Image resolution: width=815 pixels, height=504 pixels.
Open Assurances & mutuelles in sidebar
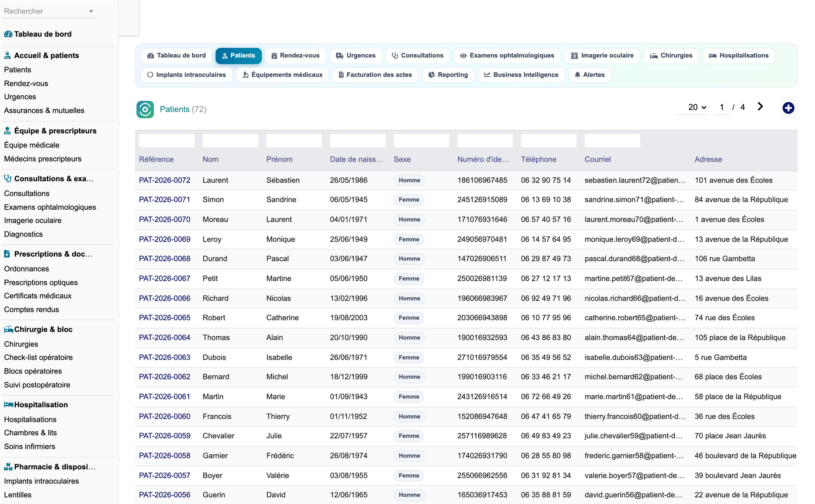[x=44, y=111]
